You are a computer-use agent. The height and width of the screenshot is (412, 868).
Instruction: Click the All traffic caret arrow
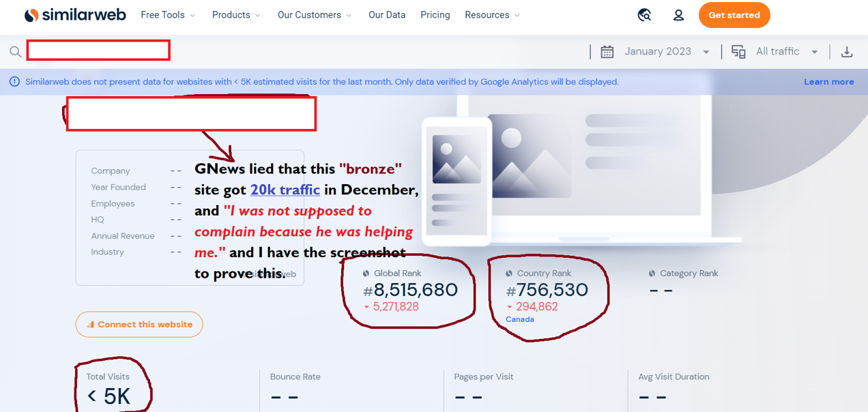click(x=814, y=53)
